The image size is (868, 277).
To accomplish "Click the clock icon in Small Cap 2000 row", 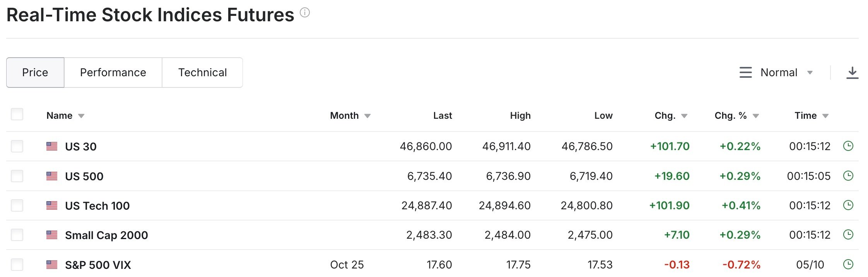I will 848,235.
